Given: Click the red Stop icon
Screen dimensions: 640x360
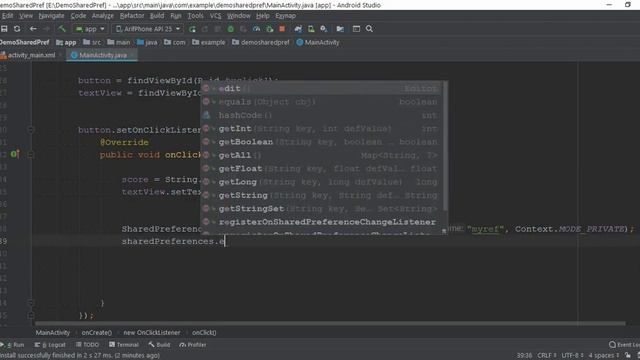Looking at the screenshot, I should pyautogui.click(x=282, y=29).
